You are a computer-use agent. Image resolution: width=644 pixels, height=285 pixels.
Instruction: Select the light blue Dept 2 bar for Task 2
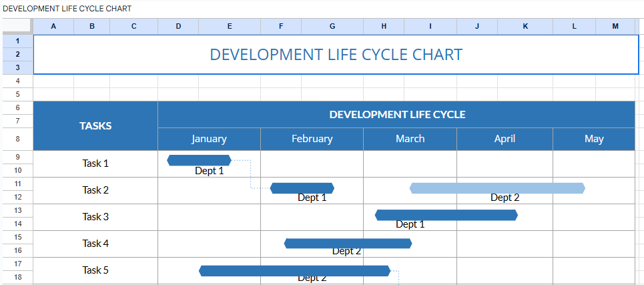497,188
